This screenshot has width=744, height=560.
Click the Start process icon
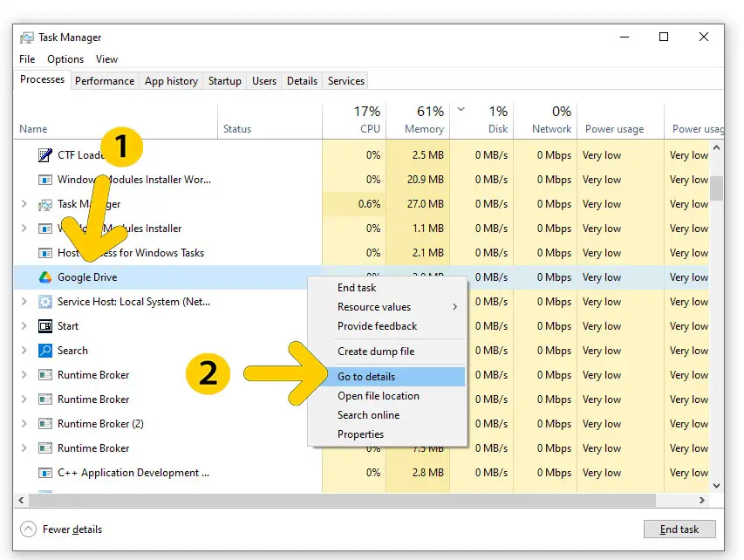click(x=45, y=326)
